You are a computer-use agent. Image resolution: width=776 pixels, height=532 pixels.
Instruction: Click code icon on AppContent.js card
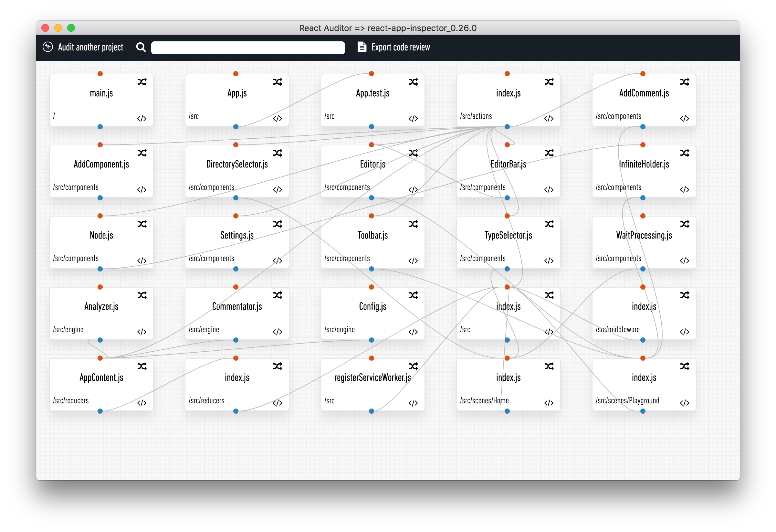[142, 403]
